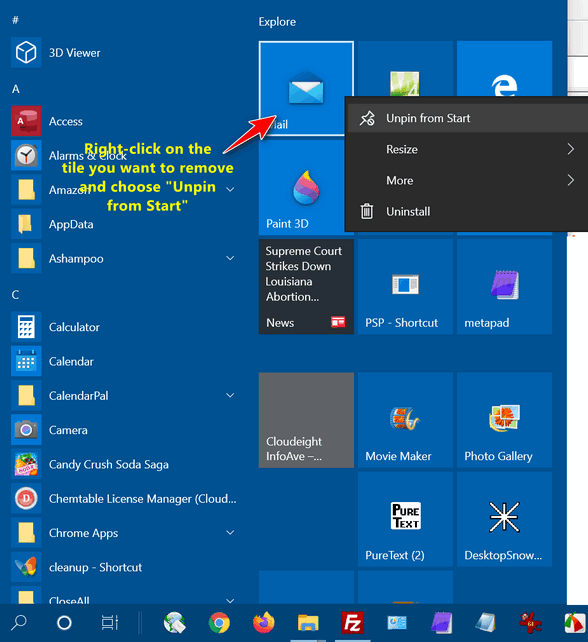This screenshot has width=588, height=642.
Task: Click the Calculator label text
Action: 74,327
